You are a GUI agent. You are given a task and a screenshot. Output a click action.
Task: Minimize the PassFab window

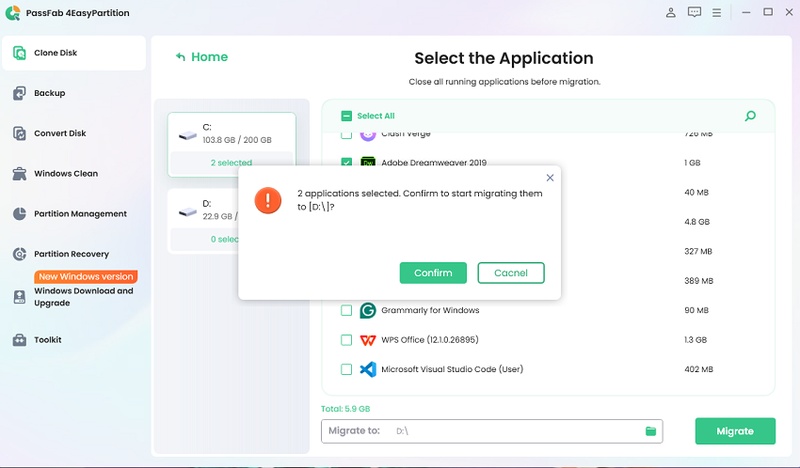(x=746, y=12)
